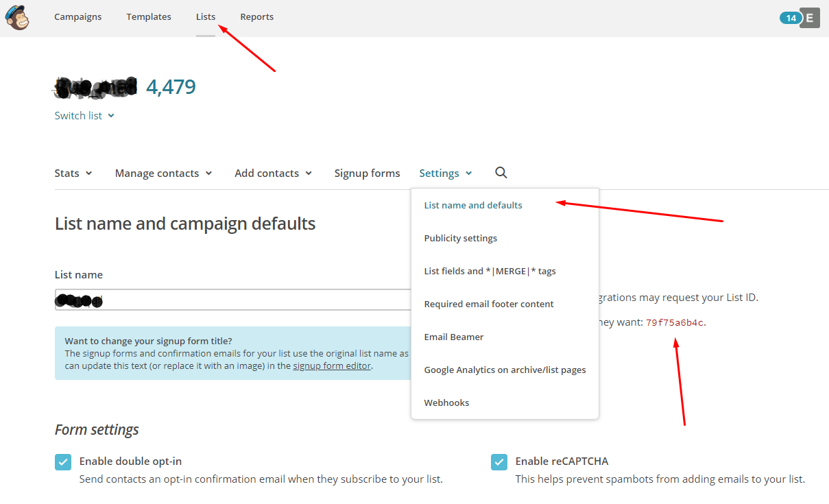Open the list search magnifier icon
The image size is (829, 504).
501,173
